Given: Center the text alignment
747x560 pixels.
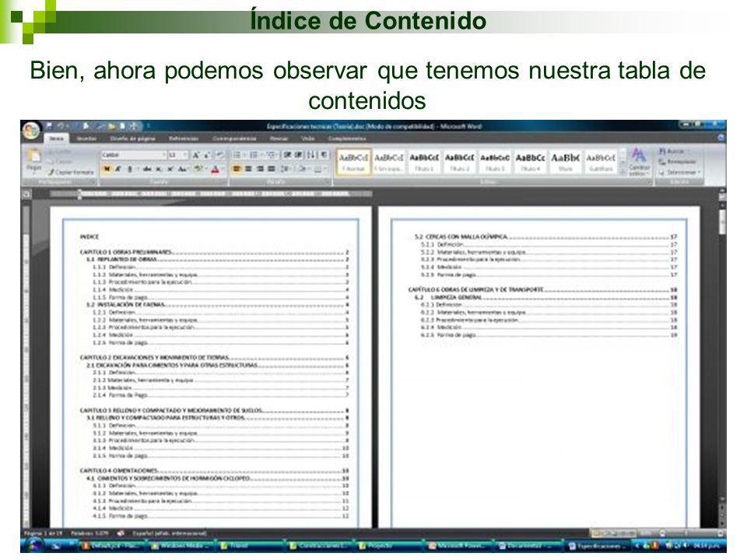Looking at the screenshot, I should (x=248, y=169).
